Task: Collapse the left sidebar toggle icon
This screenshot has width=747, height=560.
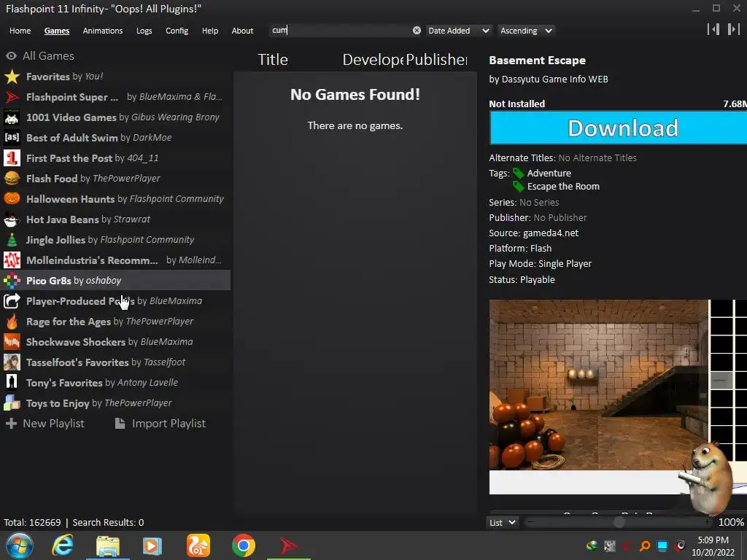Action: [x=713, y=29]
